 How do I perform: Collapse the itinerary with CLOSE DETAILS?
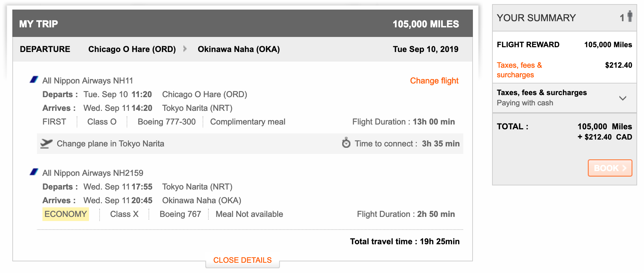[x=242, y=260]
